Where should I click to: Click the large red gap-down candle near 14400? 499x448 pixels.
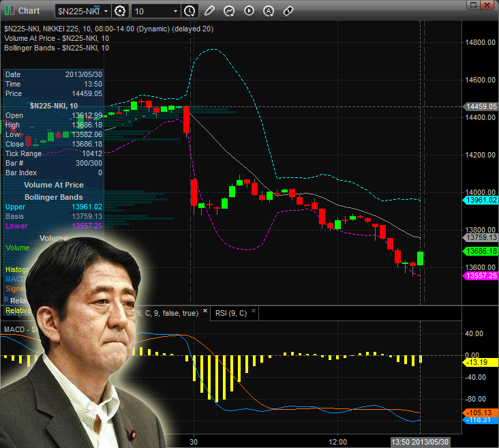click(x=187, y=120)
